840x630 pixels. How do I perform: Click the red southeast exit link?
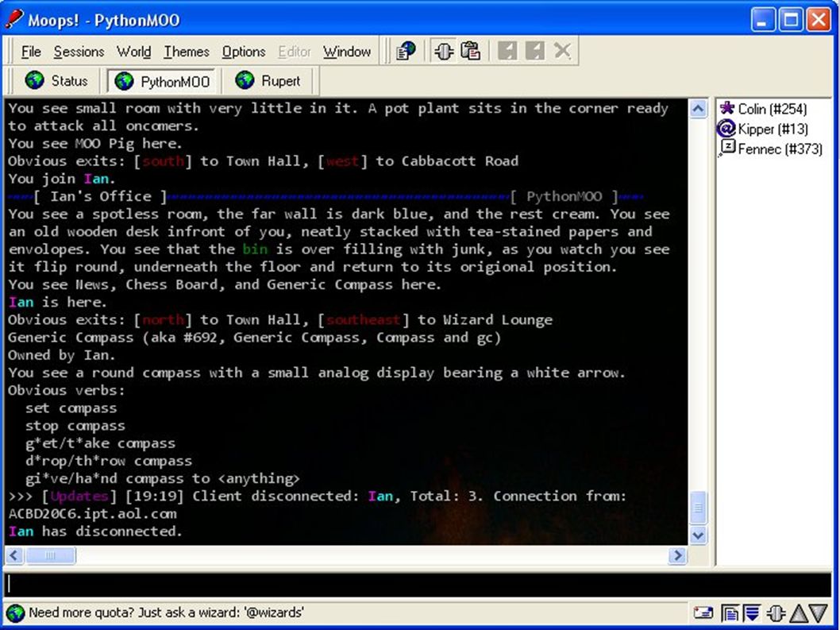click(x=363, y=319)
